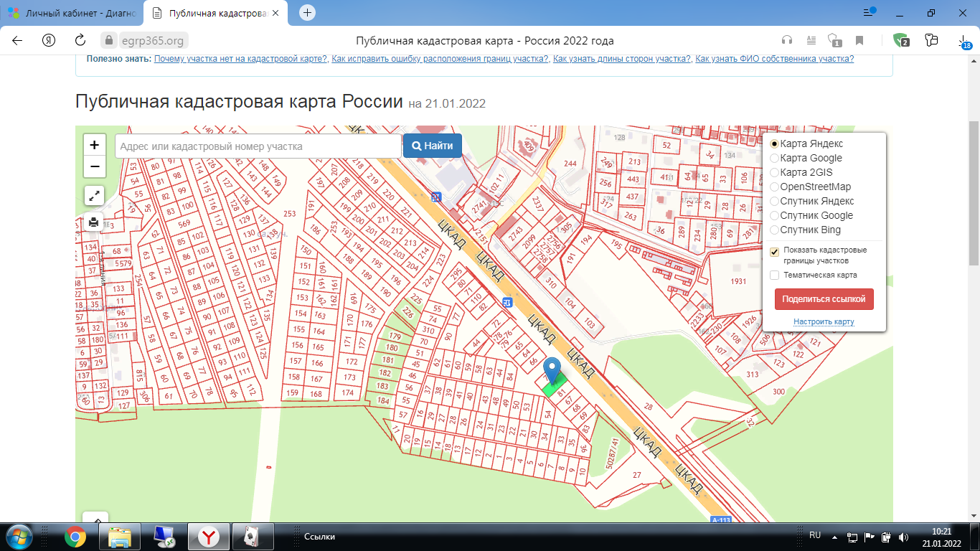This screenshot has width=980, height=551.
Task: Click the A-113 road label
Action: [721, 519]
